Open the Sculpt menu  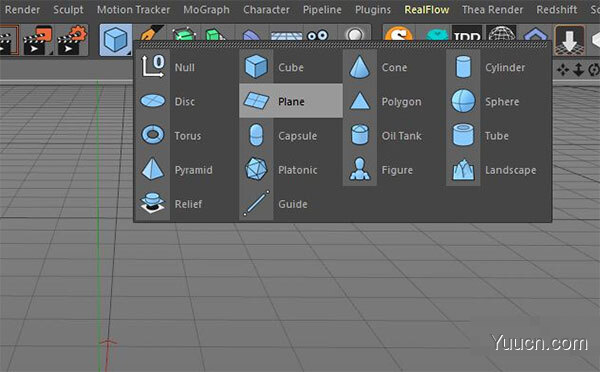pyautogui.click(x=68, y=10)
